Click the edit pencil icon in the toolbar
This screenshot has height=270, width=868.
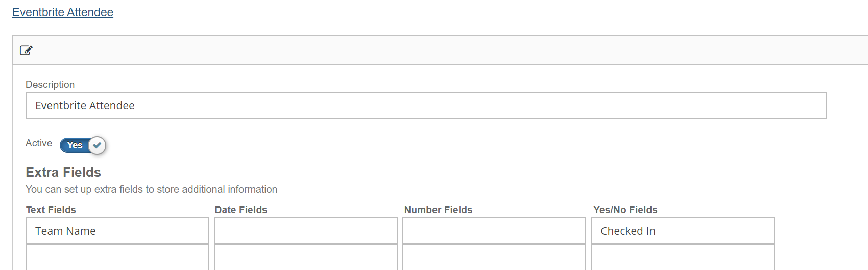26,50
